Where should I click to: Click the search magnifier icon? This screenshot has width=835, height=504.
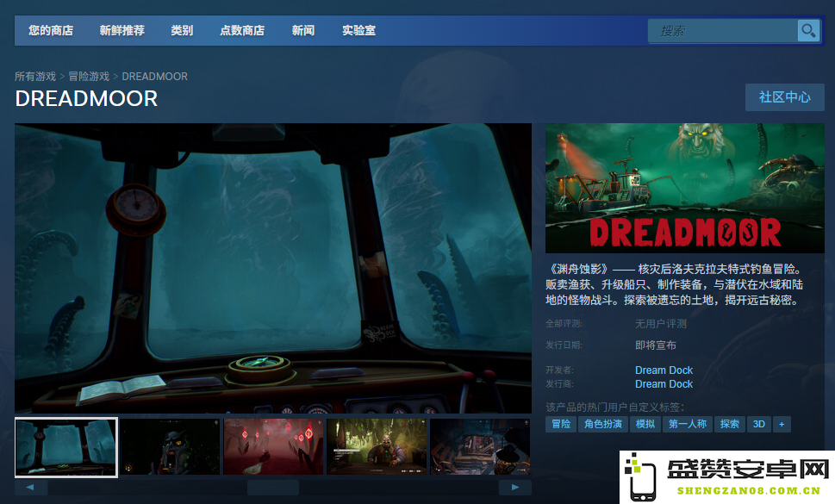pyautogui.click(x=807, y=30)
